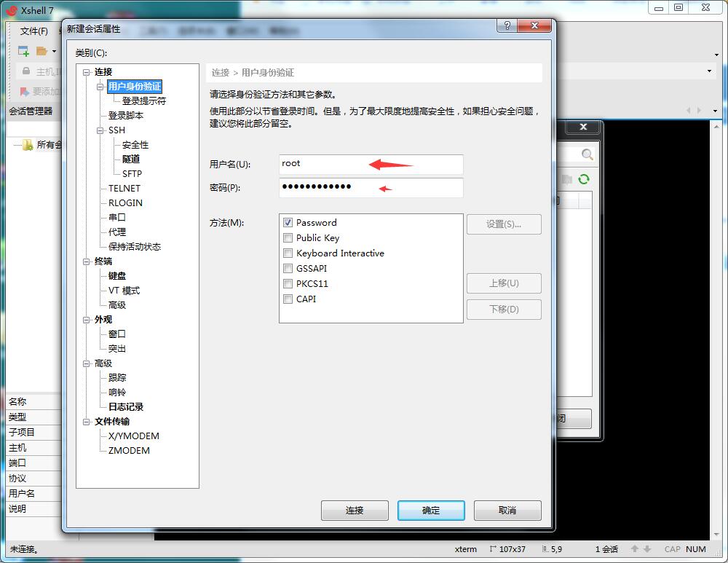Toggle the Password authentication checkbox

[288, 223]
